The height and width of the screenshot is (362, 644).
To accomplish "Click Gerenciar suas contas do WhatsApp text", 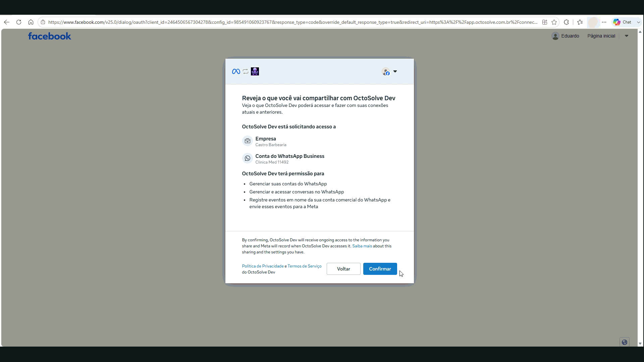I will (288, 184).
